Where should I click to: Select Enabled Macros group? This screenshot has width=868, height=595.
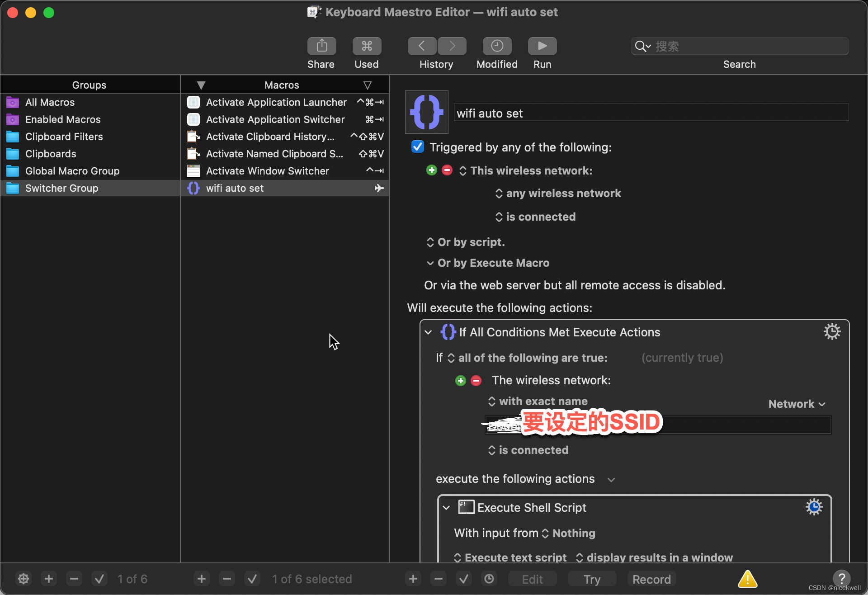pyautogui.click(x=90, y=119)
